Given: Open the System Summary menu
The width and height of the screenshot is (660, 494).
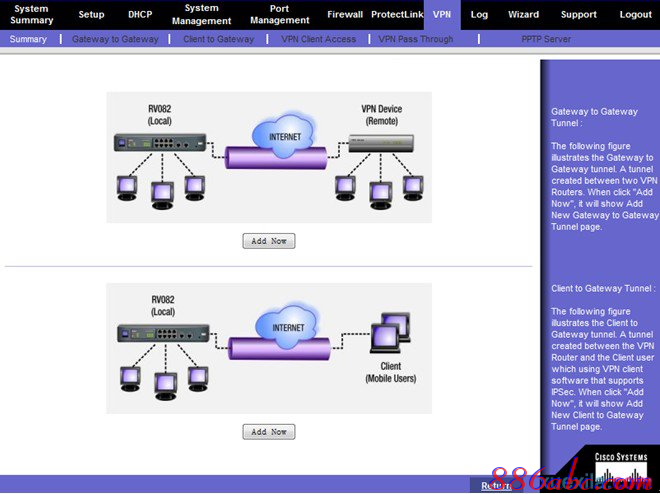Looking at the screenshot, I should [32, 14].
